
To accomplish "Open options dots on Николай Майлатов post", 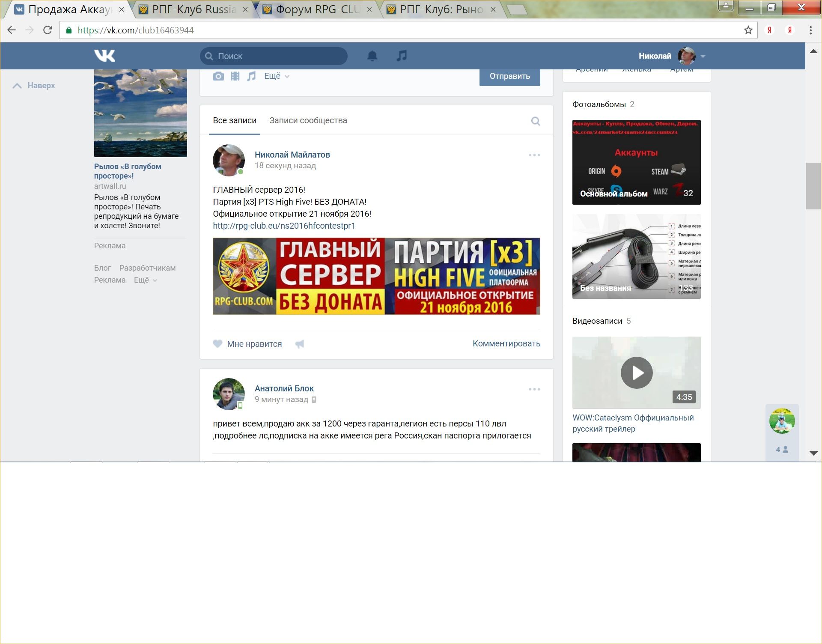I will coord(534,155).
